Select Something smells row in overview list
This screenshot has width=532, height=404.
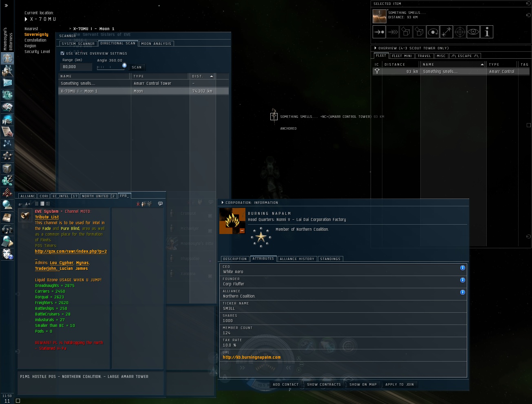click(x=451, y=72)
